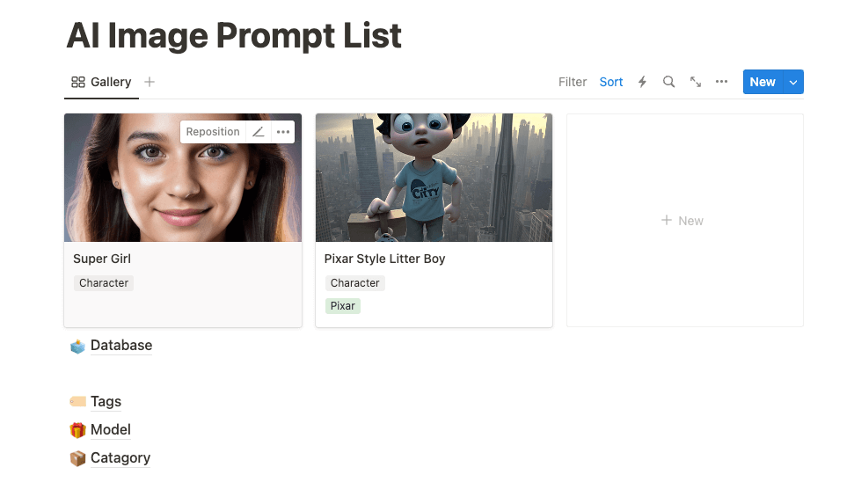Viewport: 854px width, 504px height.
Task: Open search with the magnifier icon
Action: (668, 82)
